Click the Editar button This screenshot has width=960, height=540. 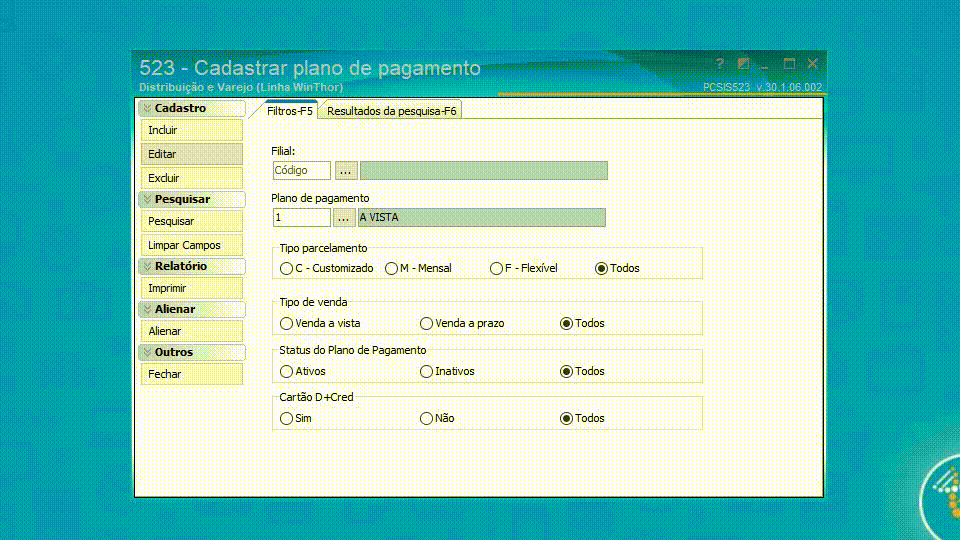pyautogui.click(x=192, y=154)
